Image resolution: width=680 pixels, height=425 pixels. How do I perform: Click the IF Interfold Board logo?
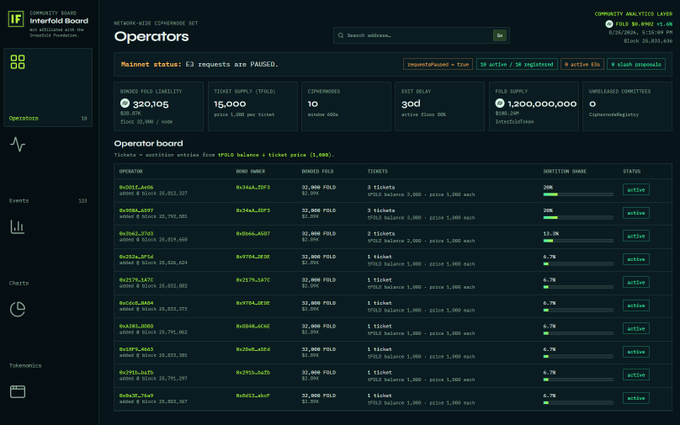[x=16, y=19]
